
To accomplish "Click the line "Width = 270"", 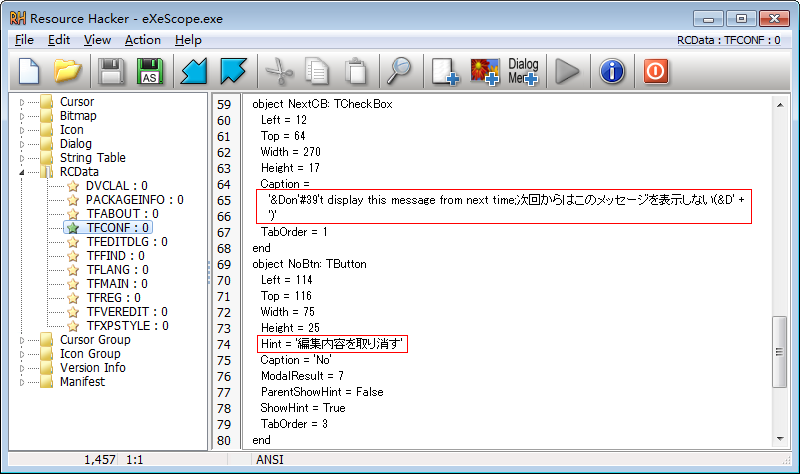I will point(290,152).
